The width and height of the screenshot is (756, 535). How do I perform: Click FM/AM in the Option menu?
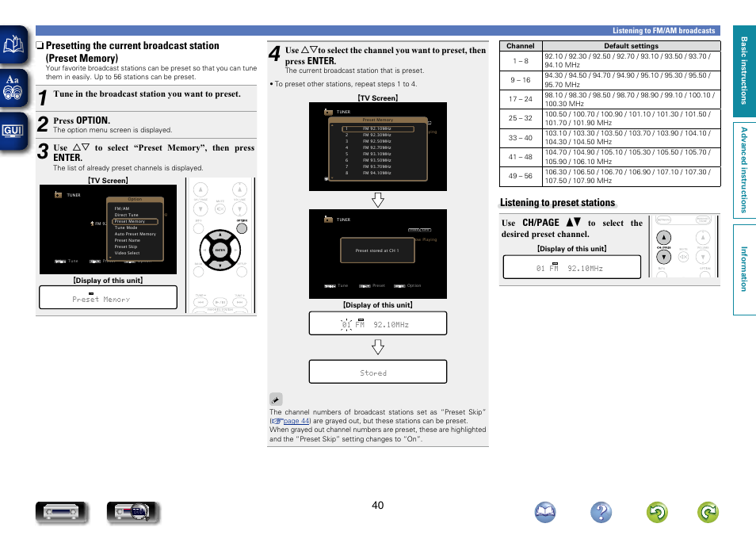(122, 209)
